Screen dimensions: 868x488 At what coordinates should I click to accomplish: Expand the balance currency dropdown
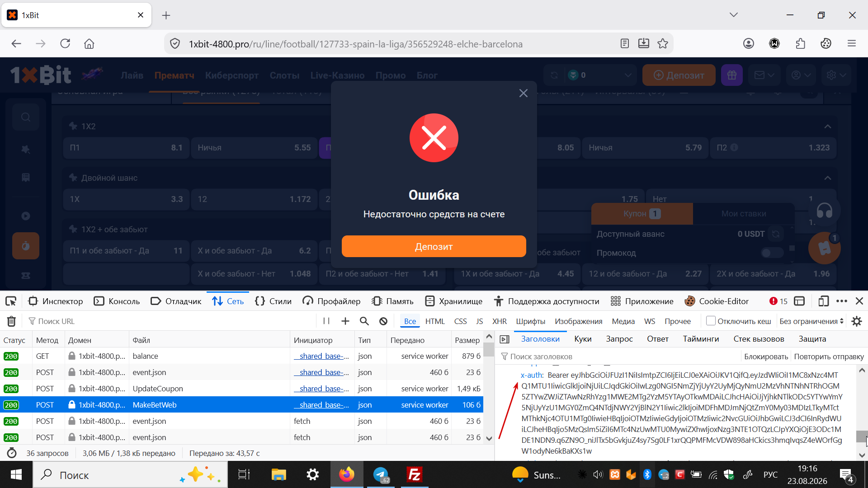pyautogui.click(x=628, y=75)
